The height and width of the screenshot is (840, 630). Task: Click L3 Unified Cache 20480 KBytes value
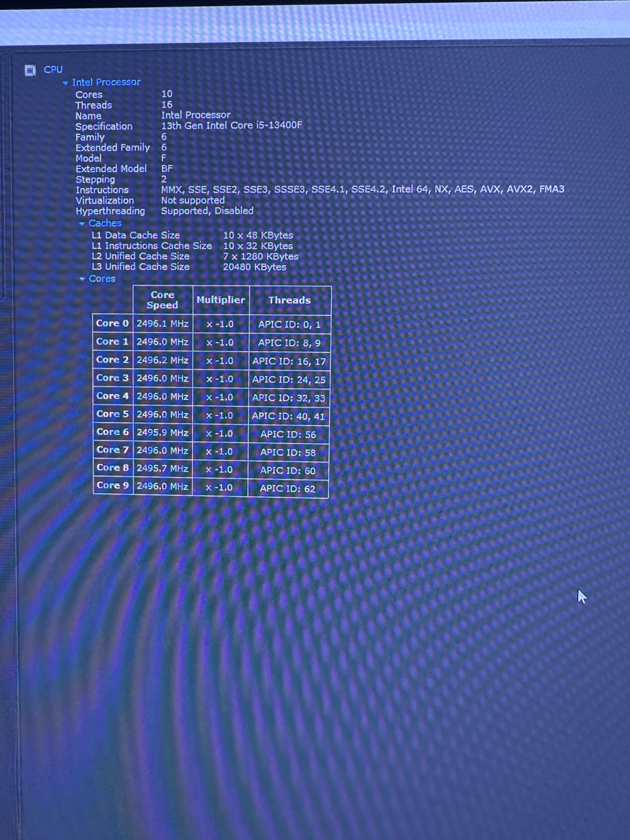point(255,267)
